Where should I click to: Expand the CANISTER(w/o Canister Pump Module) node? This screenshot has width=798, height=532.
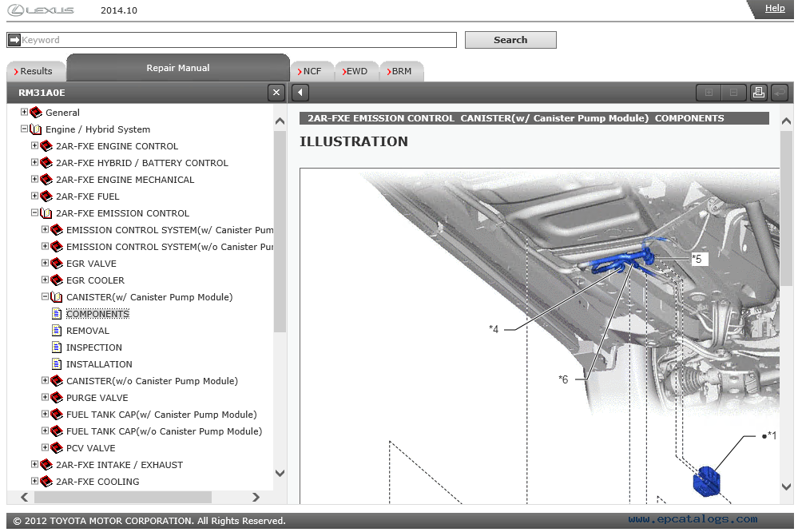click(x=45, y=380)
